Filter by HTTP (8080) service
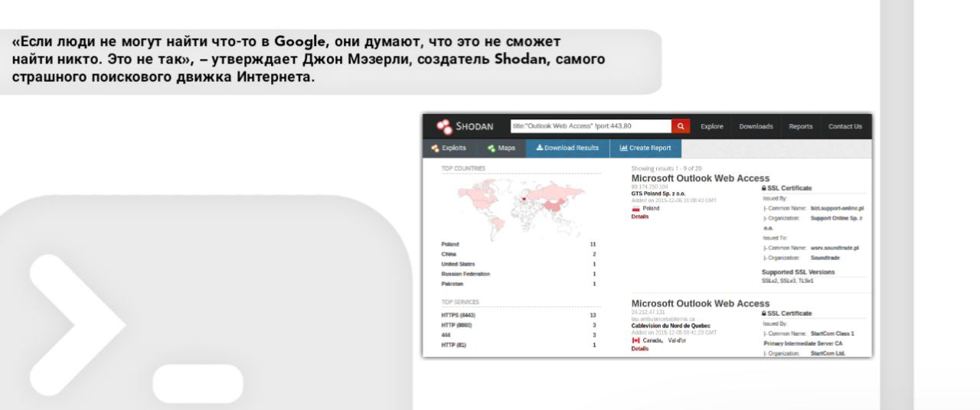 pos(456,325)
